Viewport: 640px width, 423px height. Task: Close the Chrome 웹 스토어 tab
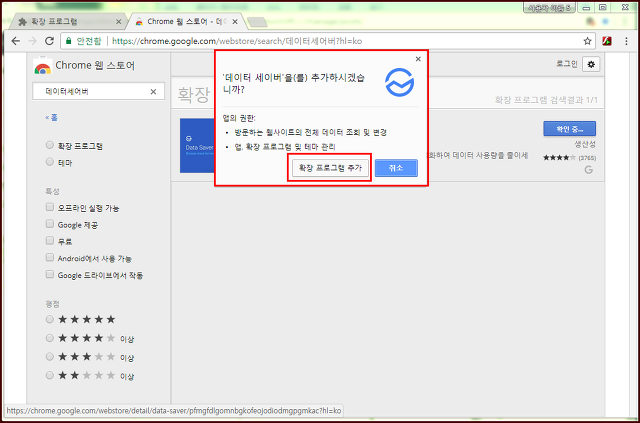click(x=235, y=22)
